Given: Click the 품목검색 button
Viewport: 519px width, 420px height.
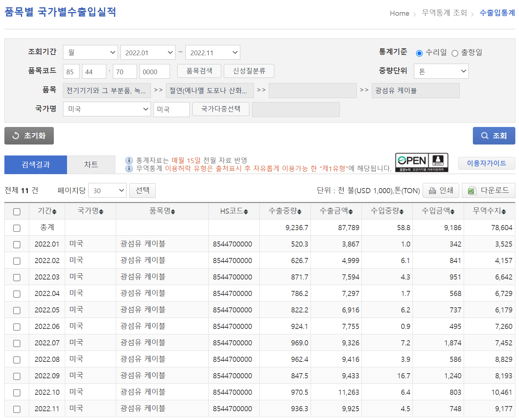Looking at the screenshot, I should 199,71.
